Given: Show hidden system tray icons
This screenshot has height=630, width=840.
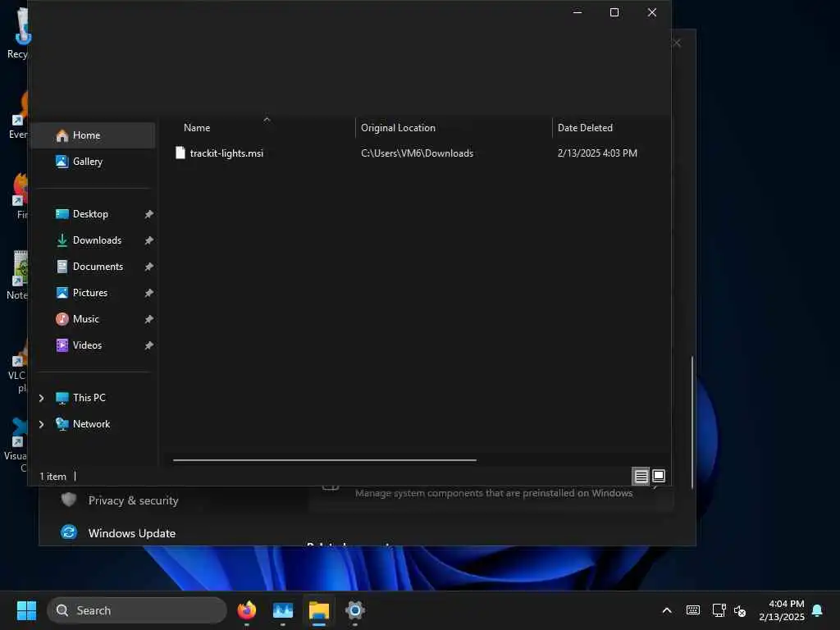Looking at the screenshot, I should click(667, 610).
